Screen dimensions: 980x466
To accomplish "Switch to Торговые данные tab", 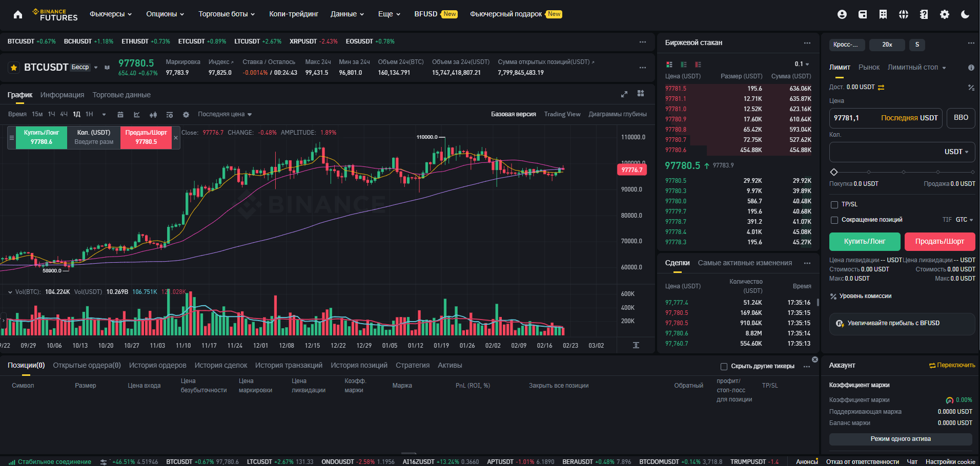I will [x=121, y=95].
